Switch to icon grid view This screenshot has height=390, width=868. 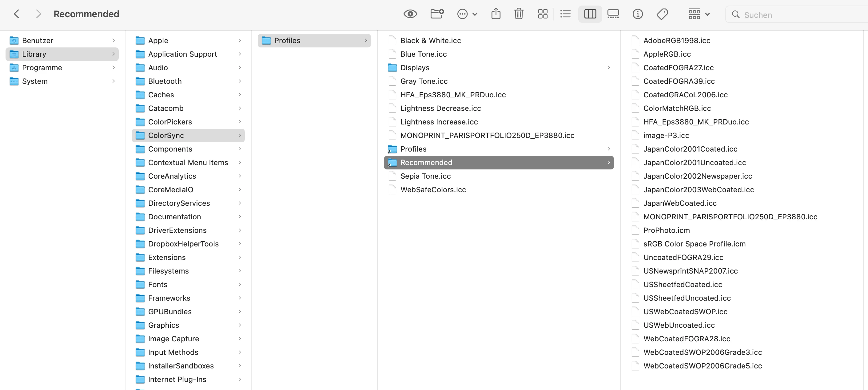(543, 14)
